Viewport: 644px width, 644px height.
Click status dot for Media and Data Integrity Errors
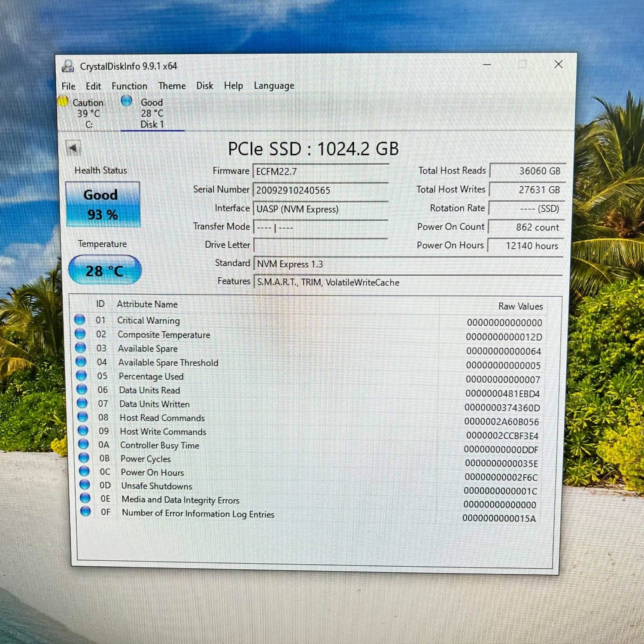85,498
